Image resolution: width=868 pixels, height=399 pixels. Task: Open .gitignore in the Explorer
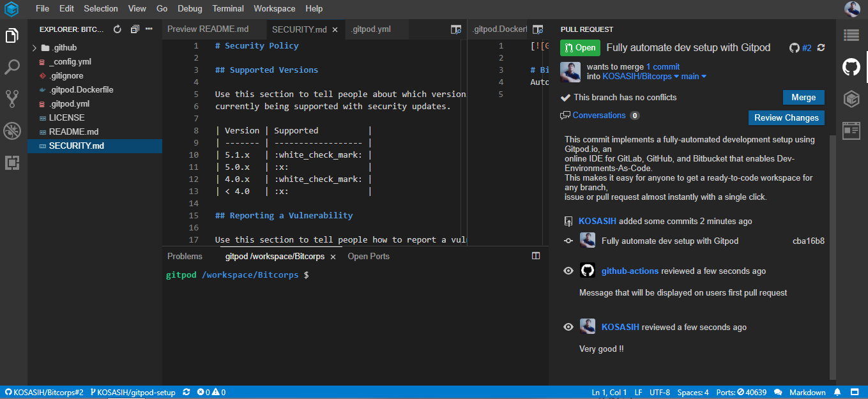pyautogui.click(x=66, y=76)
